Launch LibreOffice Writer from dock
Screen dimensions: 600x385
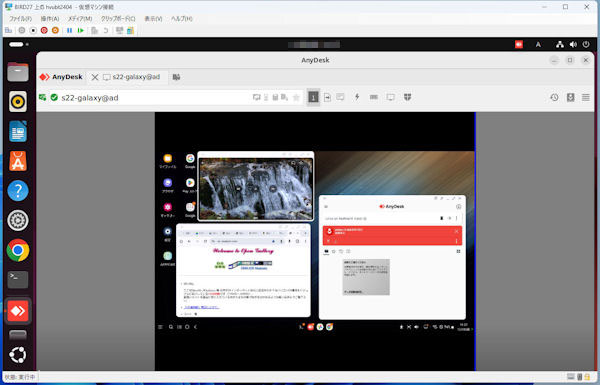pyautogui.click(x=18, y=131)
